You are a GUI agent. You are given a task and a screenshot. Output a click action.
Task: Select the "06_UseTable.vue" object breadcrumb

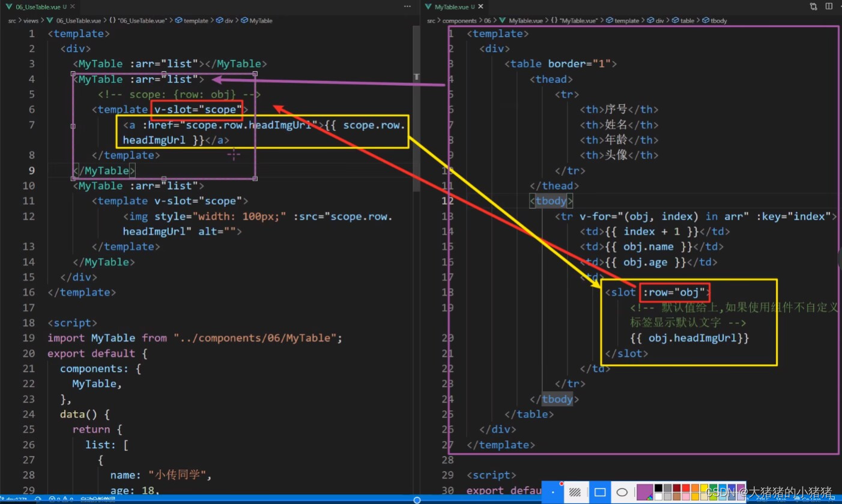pos(137,20)
